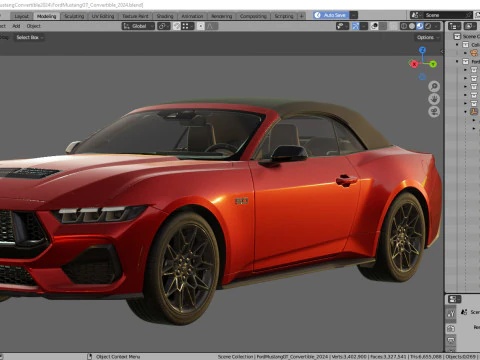The height and width of the screenshot is (360, 480).
Task: Open the snapping options dropdown
Action: click(x=188, y=26)
